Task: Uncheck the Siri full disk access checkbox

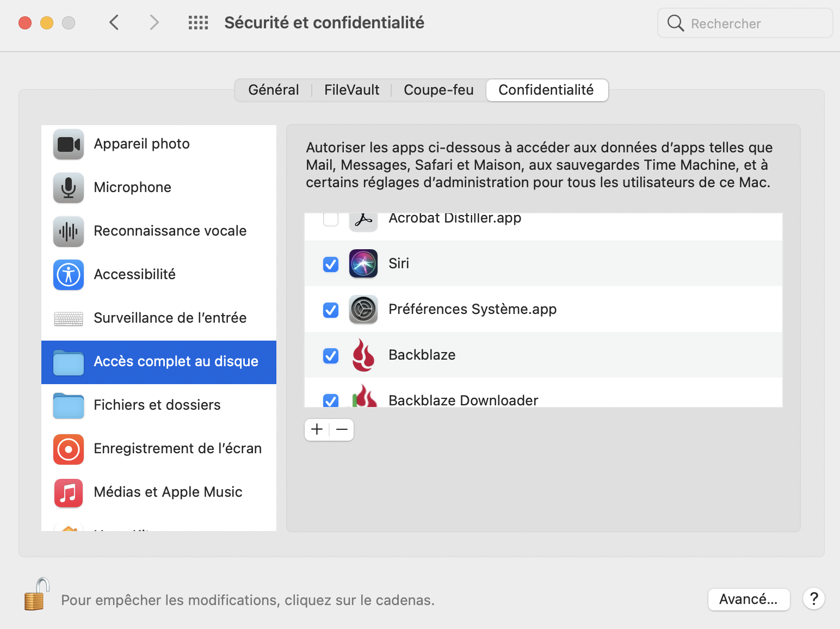Action: [x=331, y=264]
